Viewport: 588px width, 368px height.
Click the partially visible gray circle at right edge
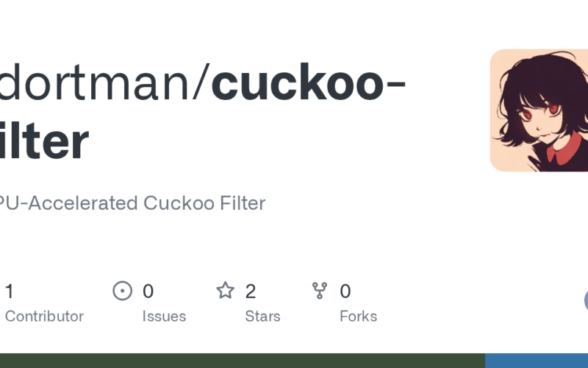pyautogui.click(x=586, y=300)
